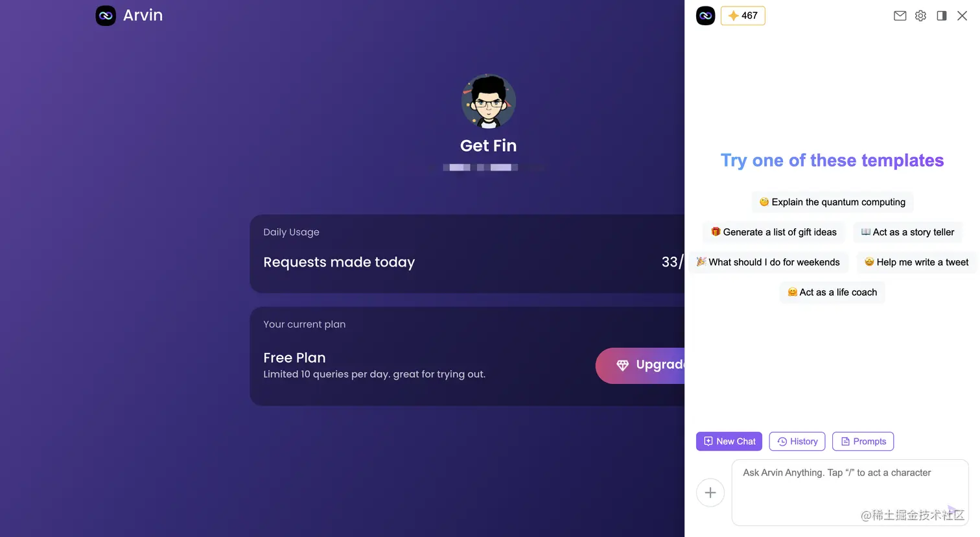Click the Arvin logo in the side panel header
Image resolution: width=980 pixels, height=537 pixels.
click(x=705, y=16)
